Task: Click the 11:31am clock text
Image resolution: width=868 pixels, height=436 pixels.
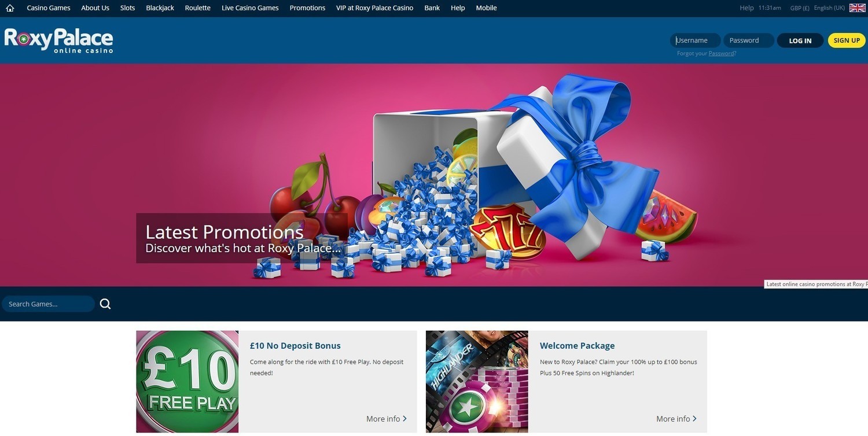Action: pyautogui.click(x=770, y=8)
